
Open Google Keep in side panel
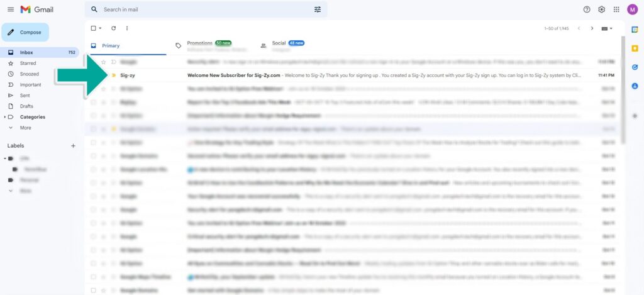pos(635,48)
